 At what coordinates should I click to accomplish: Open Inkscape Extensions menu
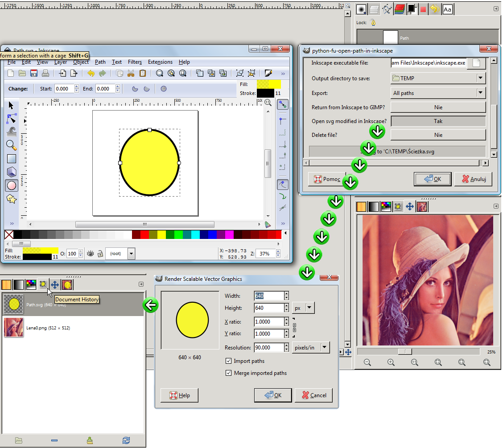tap(160, 62)
